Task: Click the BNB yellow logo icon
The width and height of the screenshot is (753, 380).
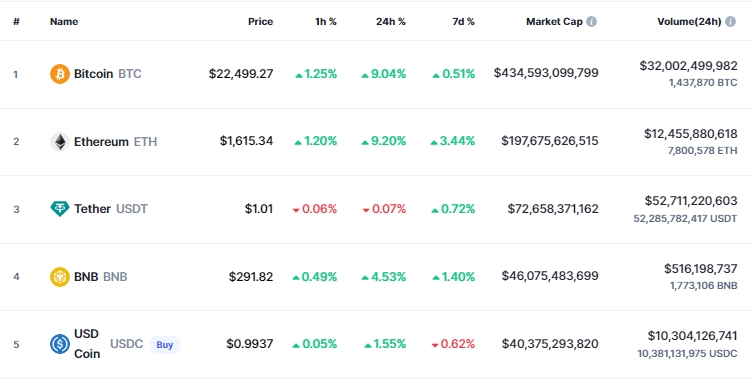Action: pos(60,277)
